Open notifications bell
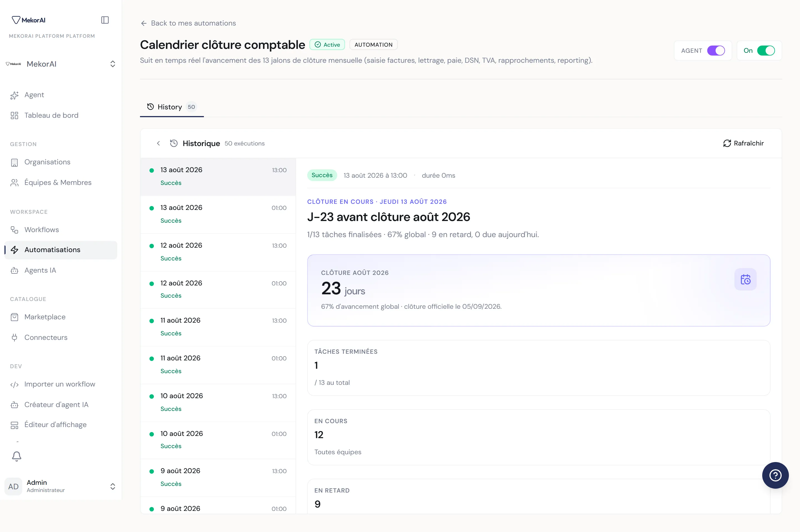This screenshot has height=532, width=800. tap(17, 456)
